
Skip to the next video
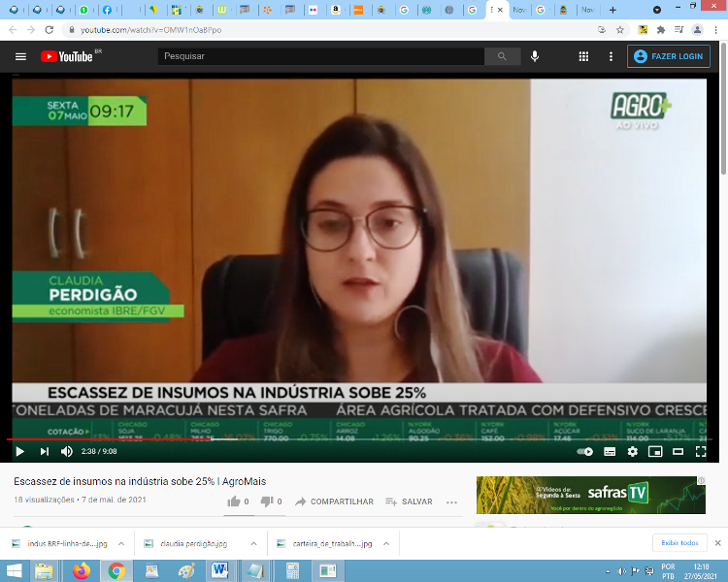[45, 451]
